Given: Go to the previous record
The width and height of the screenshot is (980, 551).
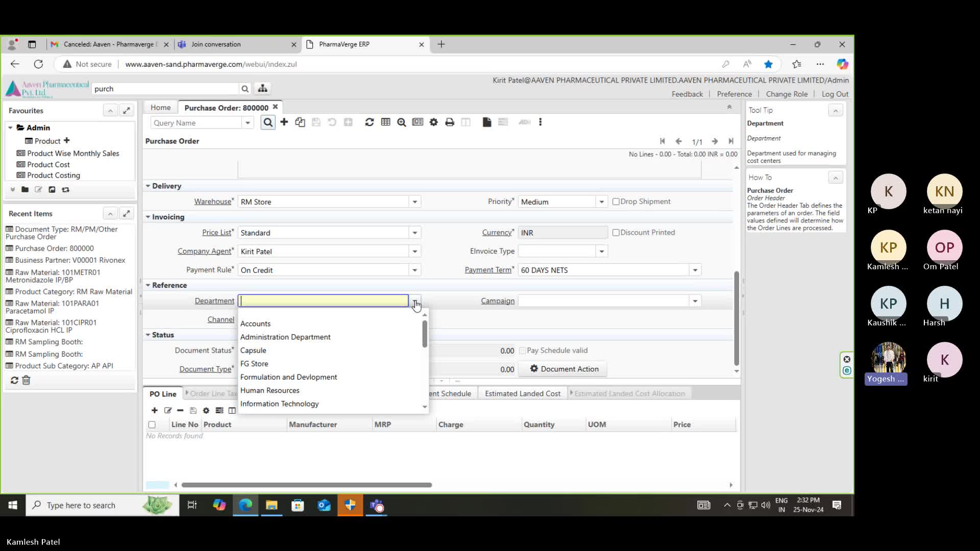Looking at the screenshot, I should click(x=679, y=141).
